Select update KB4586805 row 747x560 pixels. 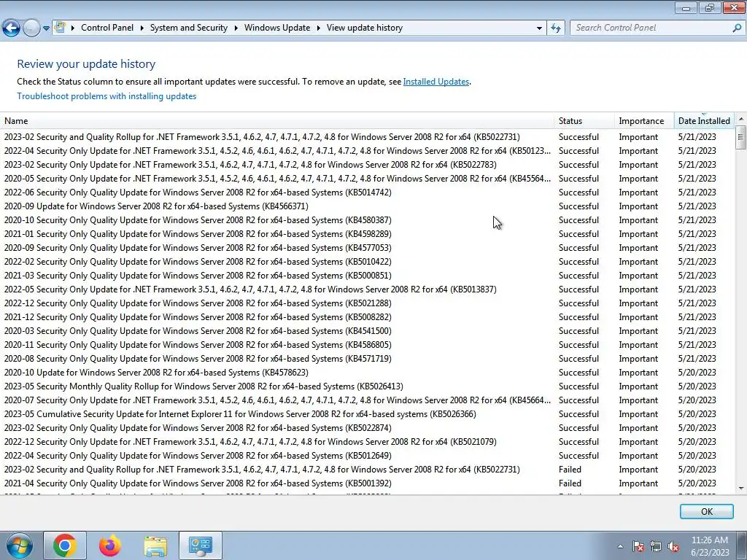tap(367, 345)
